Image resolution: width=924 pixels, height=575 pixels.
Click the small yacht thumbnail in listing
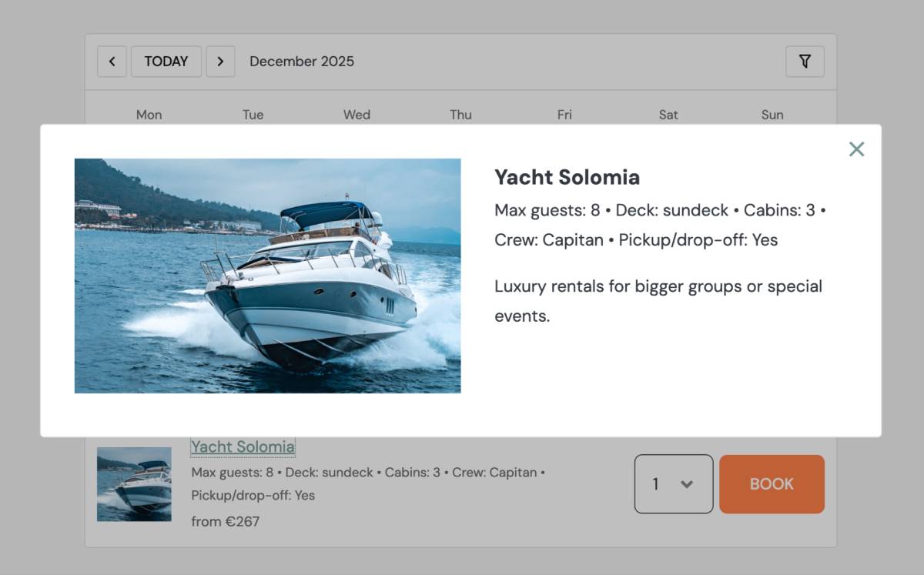134,484
